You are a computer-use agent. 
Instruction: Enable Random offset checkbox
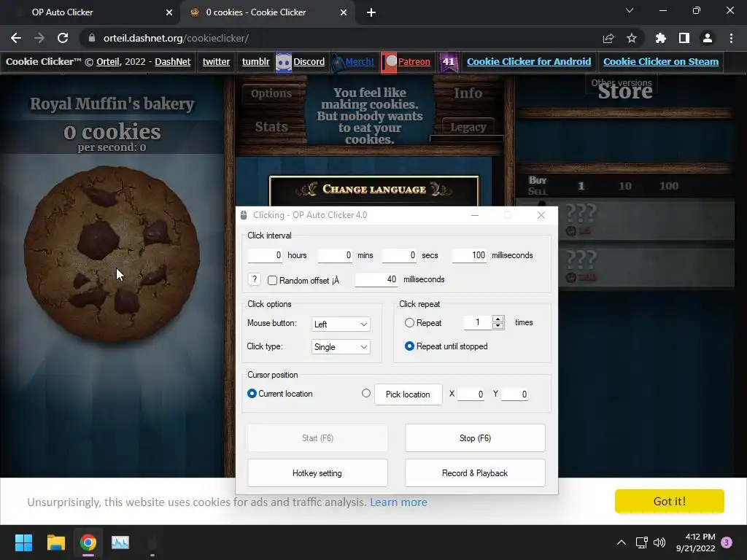273,281
